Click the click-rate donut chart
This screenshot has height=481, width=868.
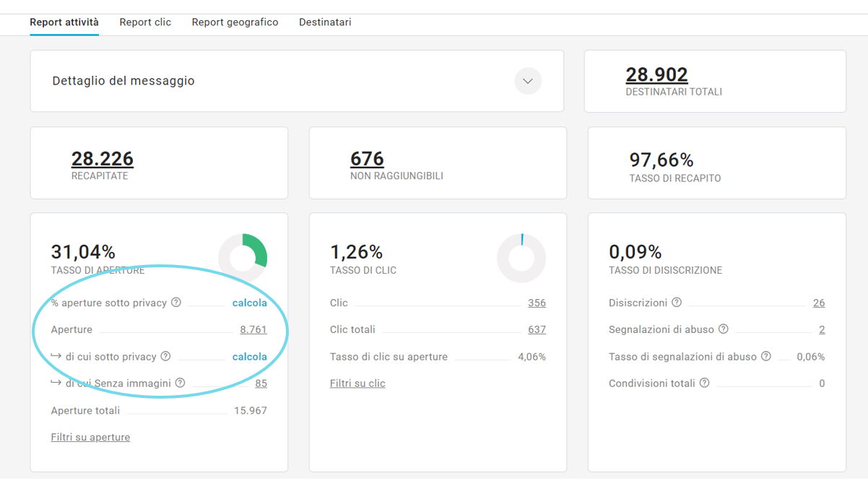521,258
